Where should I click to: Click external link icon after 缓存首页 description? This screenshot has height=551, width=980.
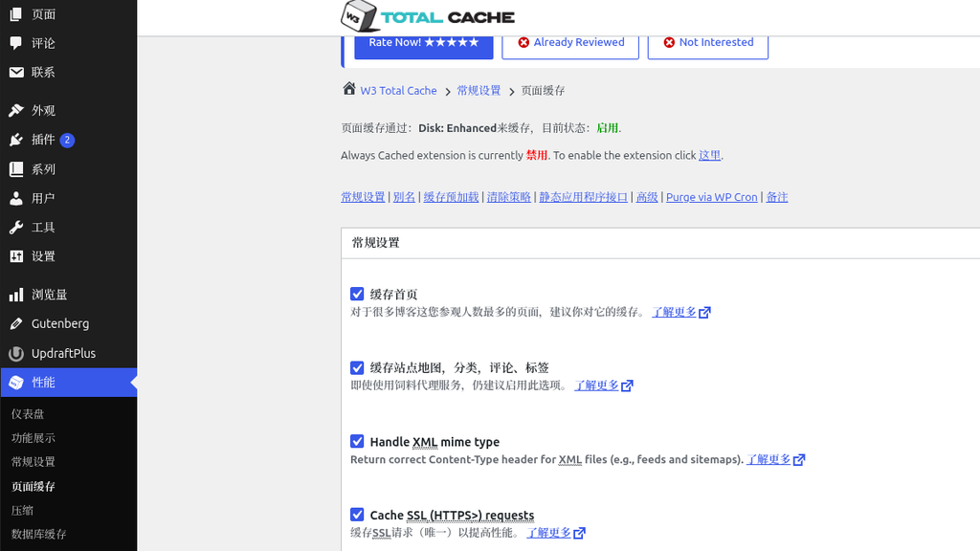point(704,313)
